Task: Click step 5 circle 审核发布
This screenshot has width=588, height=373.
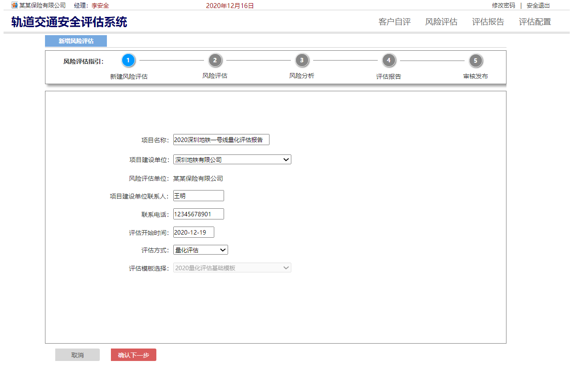Action: pos(475,60)
